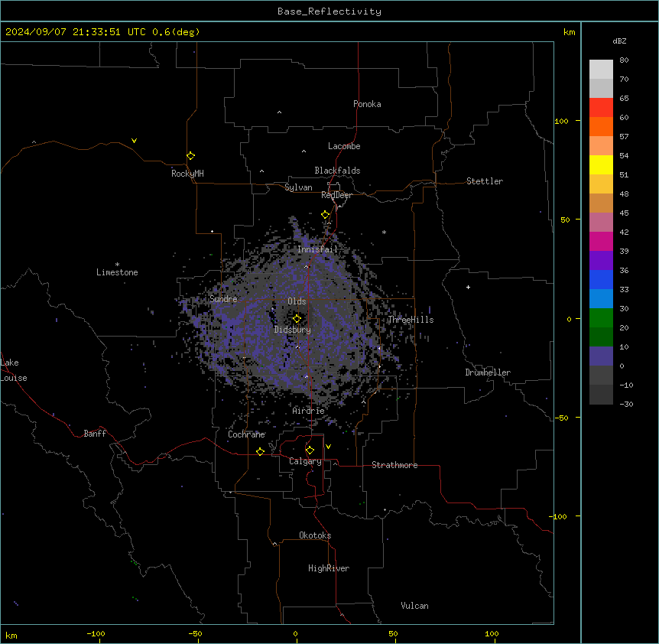The image size is (659, 644).
Task: Click the Base_Reflectivity title text
Action: click(329, 11)
